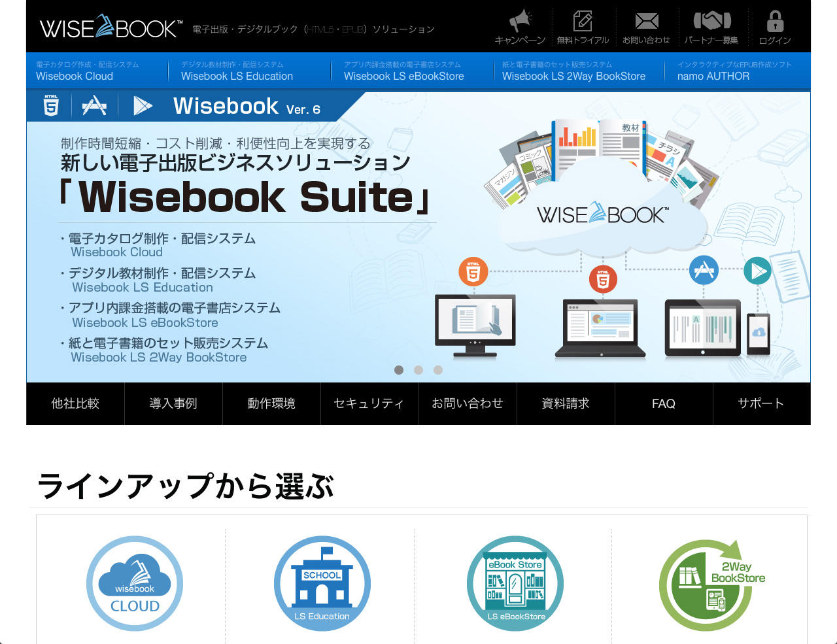Click the キャンペーン megaphone icon
Screen dimensions: 837x644
(x=519, y=21)
